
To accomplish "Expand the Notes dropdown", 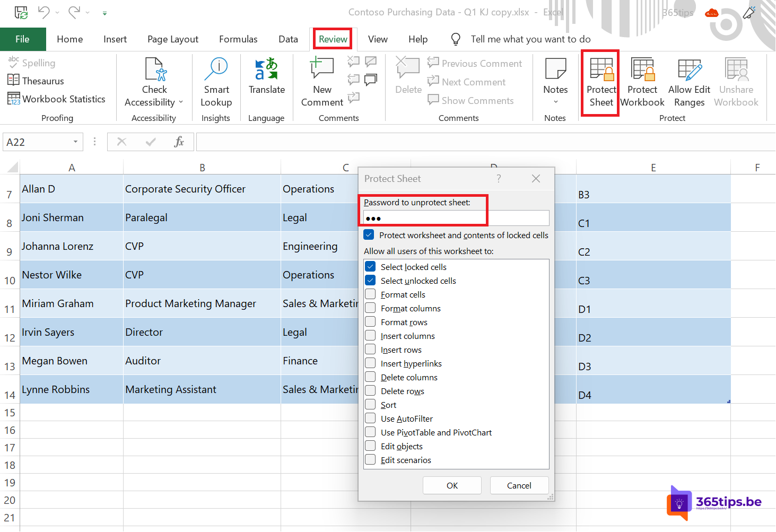I will pos(555,102).
